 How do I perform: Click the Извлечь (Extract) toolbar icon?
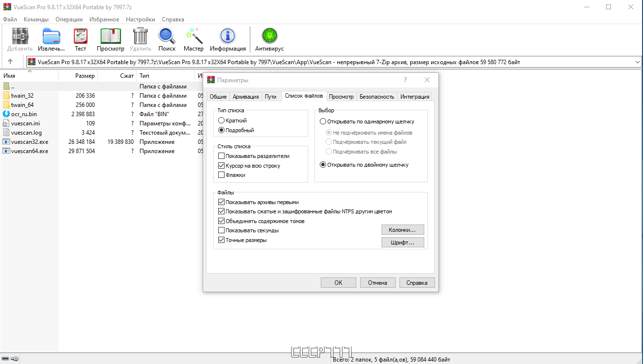click(51, 36)
